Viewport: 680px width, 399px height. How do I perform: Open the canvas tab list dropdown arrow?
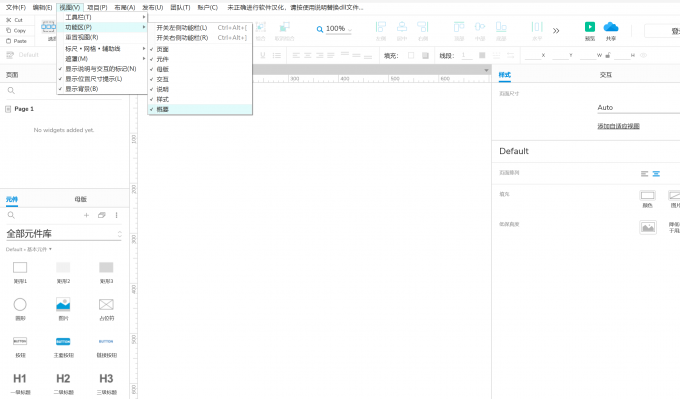point(486,70)
